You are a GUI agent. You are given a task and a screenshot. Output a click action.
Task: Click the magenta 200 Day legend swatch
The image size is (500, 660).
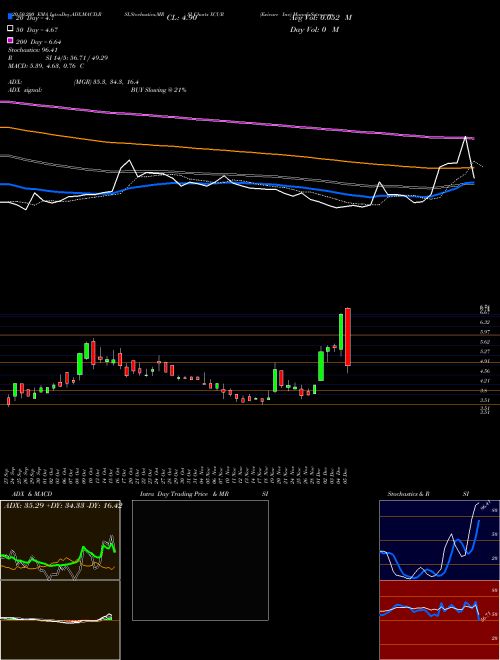(x=10, y=41)
